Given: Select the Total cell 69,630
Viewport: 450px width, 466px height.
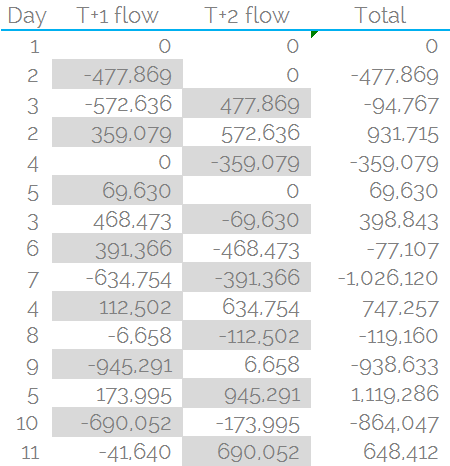Looking at the screenshot, I should (x=381, y=190).
